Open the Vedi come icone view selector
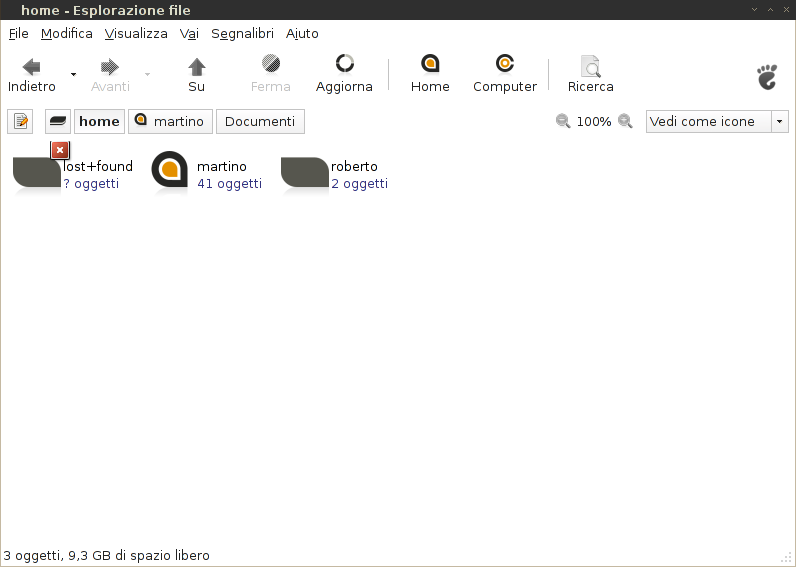The image size is (796, 567). tap(717, 121)
